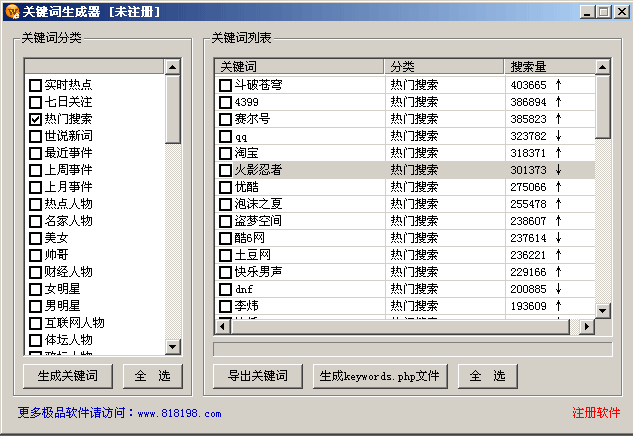Image resolution: width=633 pixels, height=436 pixels.
Task: Check the 帅哥 category checkbox
Action: coord(36,255)
